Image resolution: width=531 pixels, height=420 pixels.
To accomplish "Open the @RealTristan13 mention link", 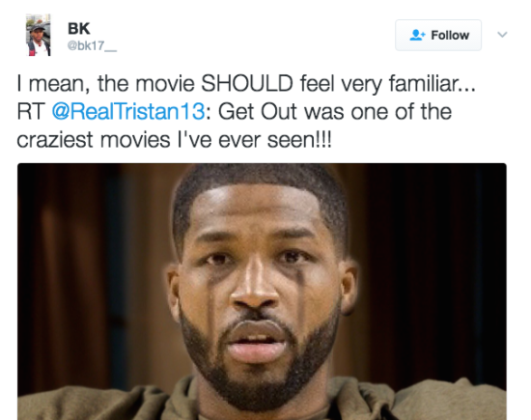I will (x=128, y=111).
